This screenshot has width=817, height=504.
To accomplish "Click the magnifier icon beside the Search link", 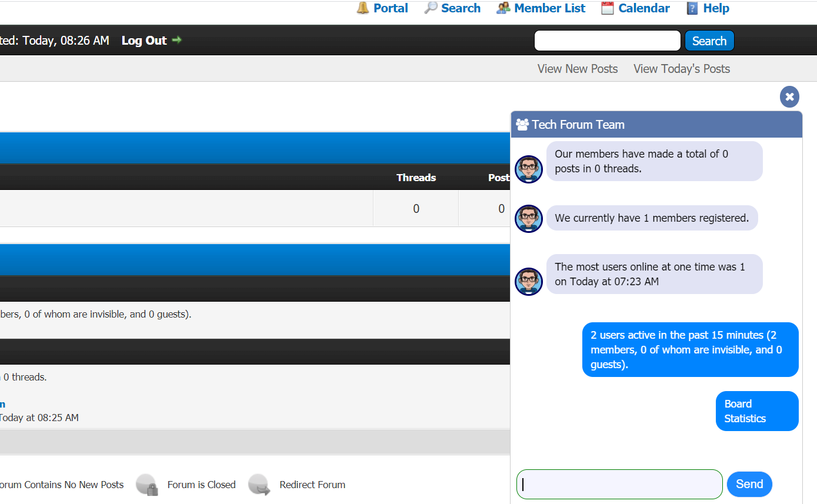I will 431,8.
